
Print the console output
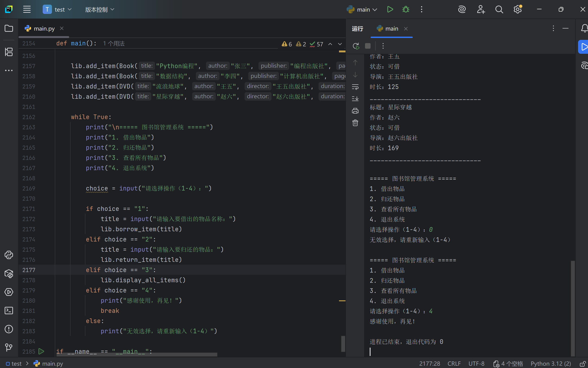pyautogui.click(x=355, y=111)
